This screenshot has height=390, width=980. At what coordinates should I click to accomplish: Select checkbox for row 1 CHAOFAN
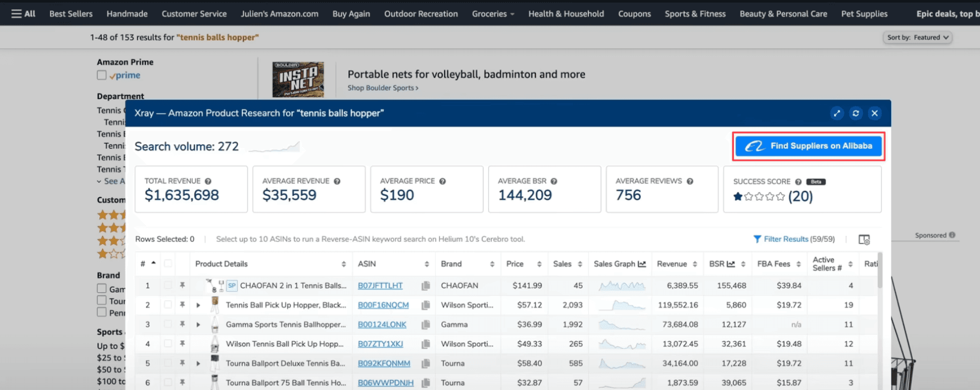(x=168, y=285)
